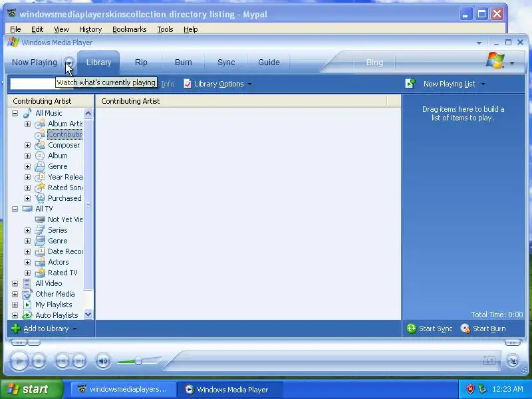Switch to the Sync tab

click(x=226, y=63)
